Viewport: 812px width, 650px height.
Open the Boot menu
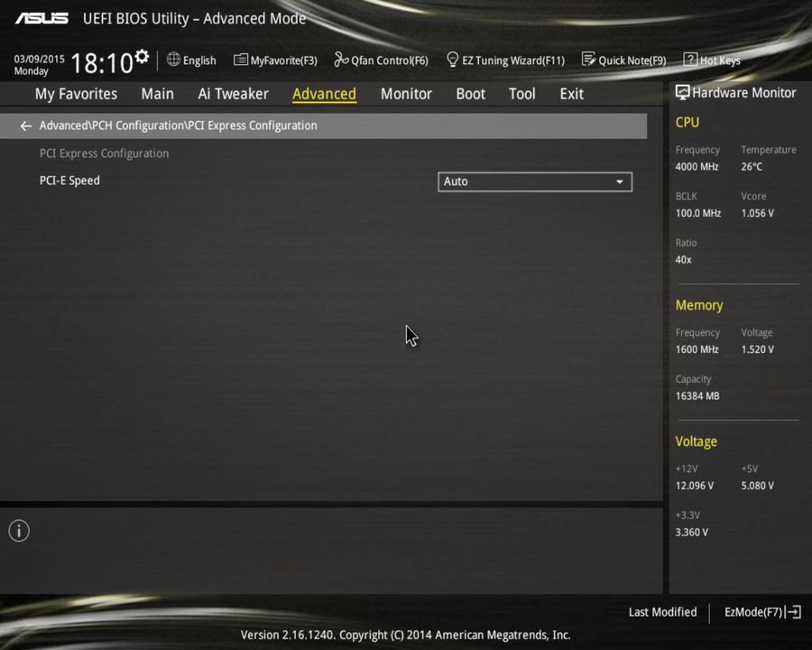point(470,93)
